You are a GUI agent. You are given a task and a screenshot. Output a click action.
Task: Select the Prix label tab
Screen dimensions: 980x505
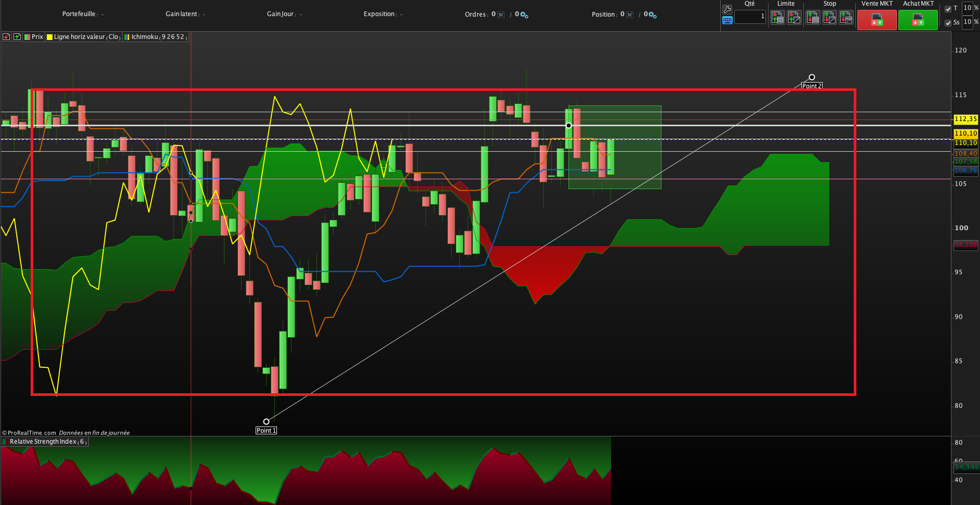tap(34, 37)
